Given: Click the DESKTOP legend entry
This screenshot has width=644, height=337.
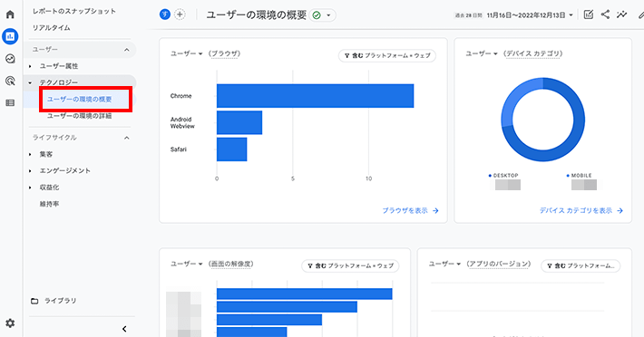Looking at the screenshot, I should [x=503, y=176].
